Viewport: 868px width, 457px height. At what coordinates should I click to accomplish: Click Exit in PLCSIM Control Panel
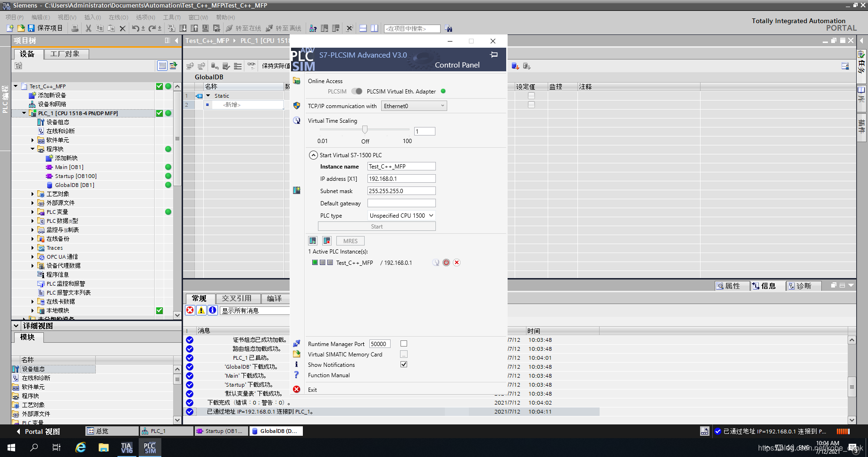click(312, 389)
